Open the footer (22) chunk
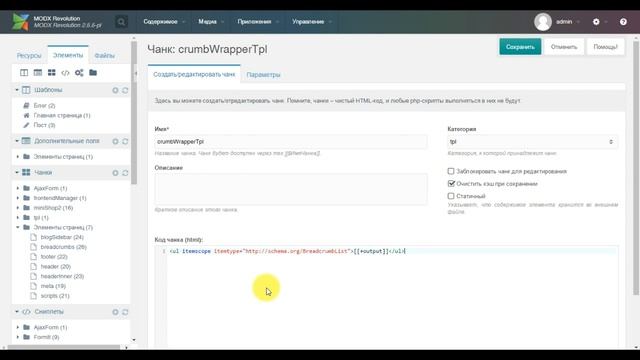The height and width of the screenshot is (360, 640). pos(54,257)
